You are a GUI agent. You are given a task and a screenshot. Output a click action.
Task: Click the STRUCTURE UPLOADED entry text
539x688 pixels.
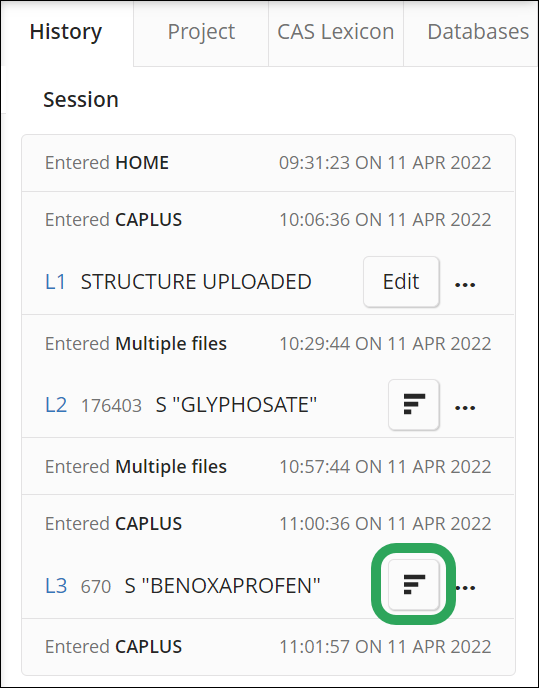(196, 282)
